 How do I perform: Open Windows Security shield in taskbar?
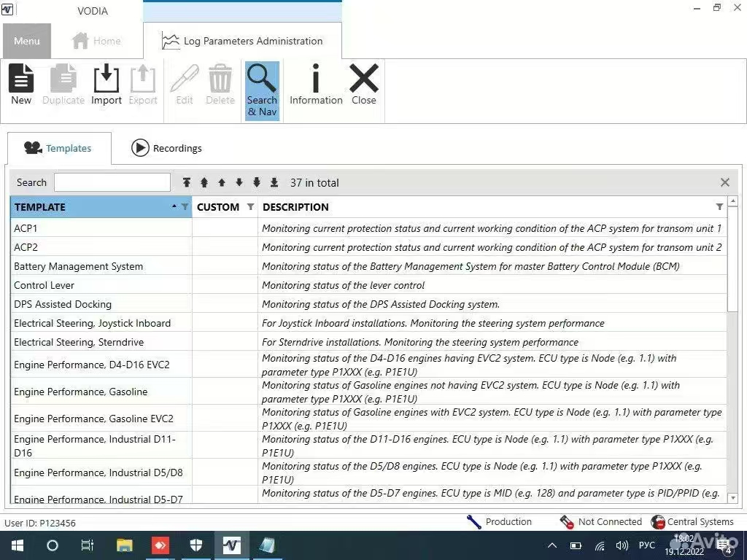point(196,545)
